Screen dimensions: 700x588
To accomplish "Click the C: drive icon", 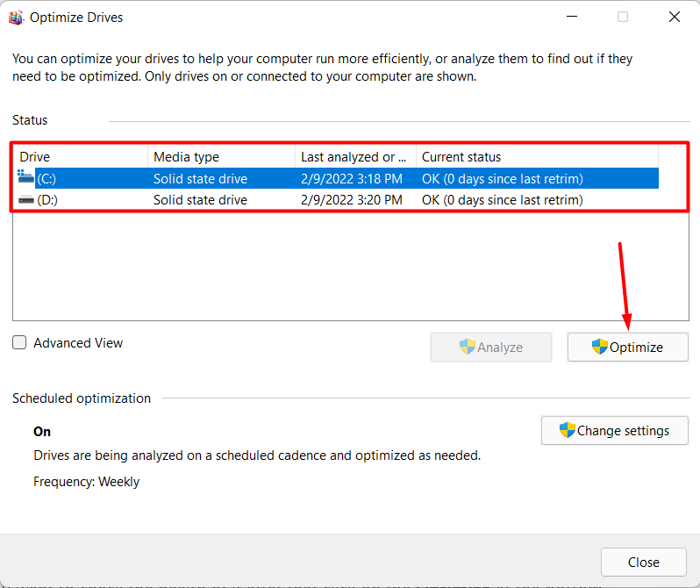I will point(25,178).
